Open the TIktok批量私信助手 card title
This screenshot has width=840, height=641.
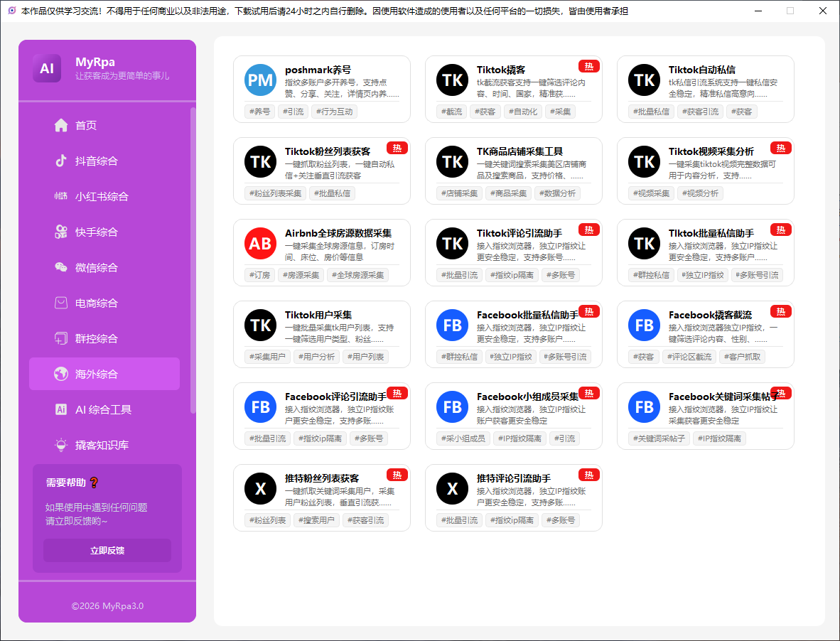point(711,234)
